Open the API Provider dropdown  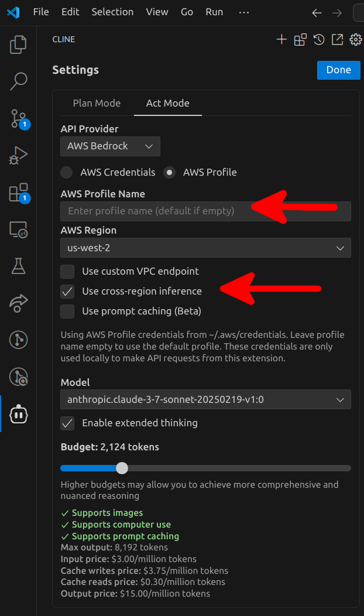click(x=111, y=146)
